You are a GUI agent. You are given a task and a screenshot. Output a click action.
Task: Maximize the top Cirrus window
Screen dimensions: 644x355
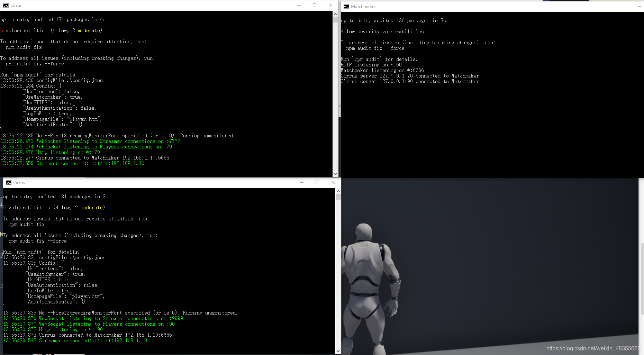315,5
